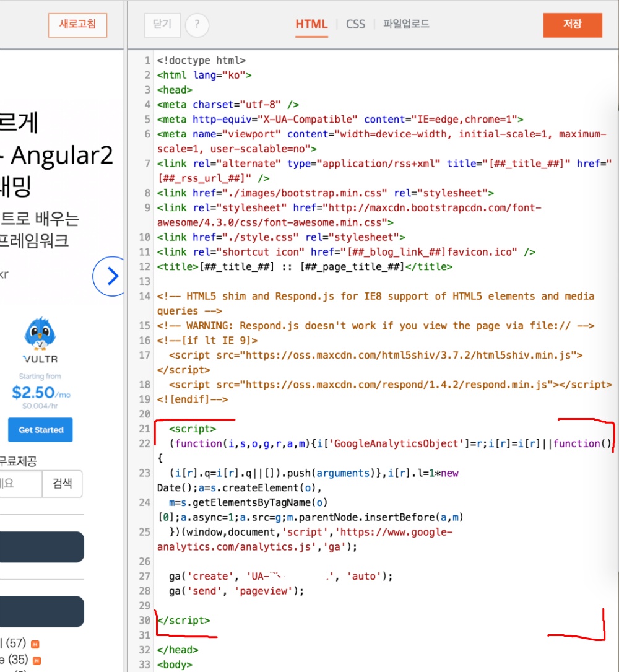Click the closing "</script>" tag on line 30

[x=184, y=621]
